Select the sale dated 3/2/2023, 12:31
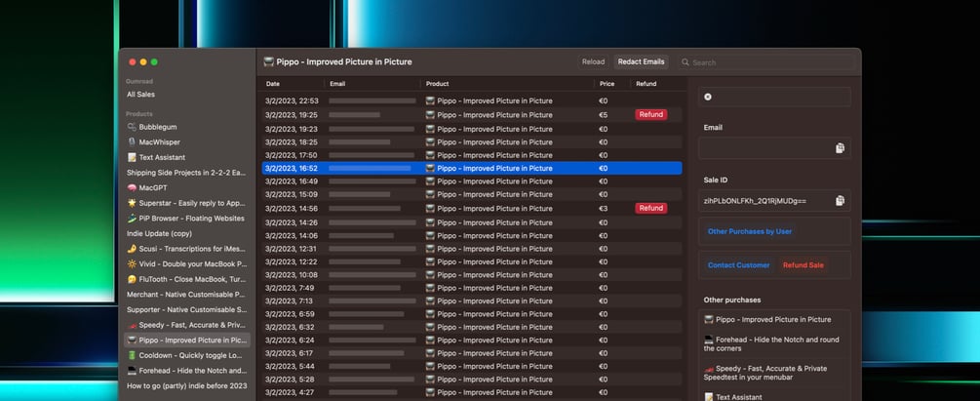The height and width of the screenshot is (401, 980). click(472, 249)
